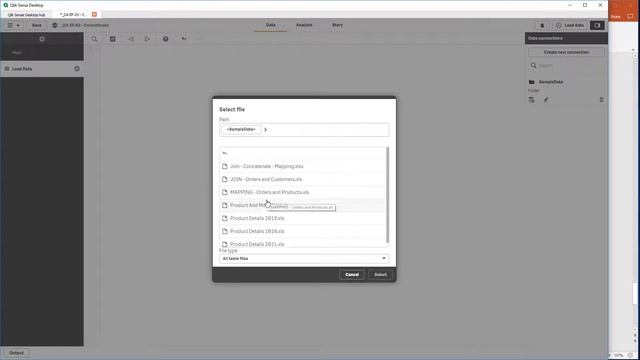This screenshot has width=640, height=360.
Task: Open app overview globe icon
Action: tap(55, 25)
